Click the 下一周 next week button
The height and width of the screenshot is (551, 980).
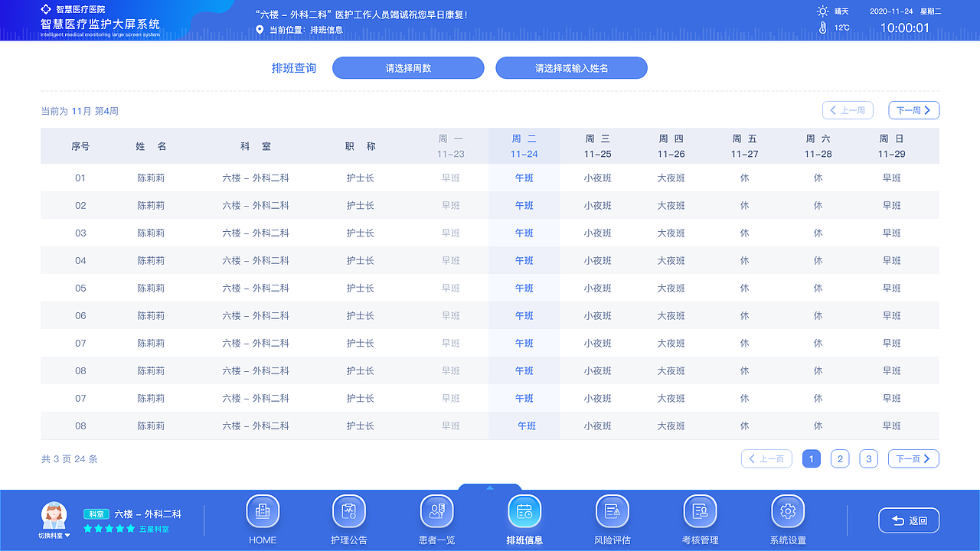[913, 110]
